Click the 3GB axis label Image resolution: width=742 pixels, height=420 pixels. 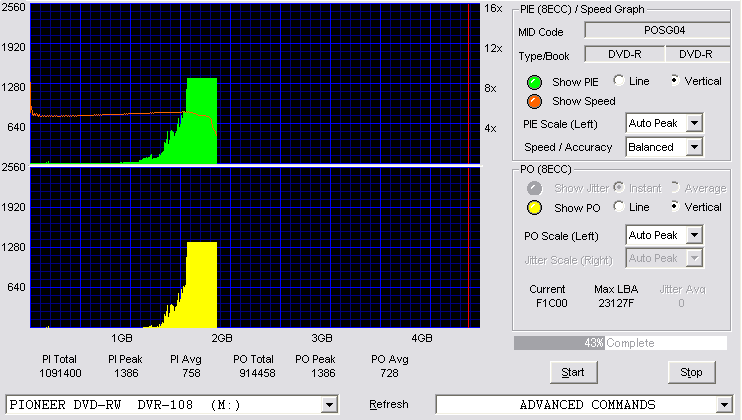[322, 339]
